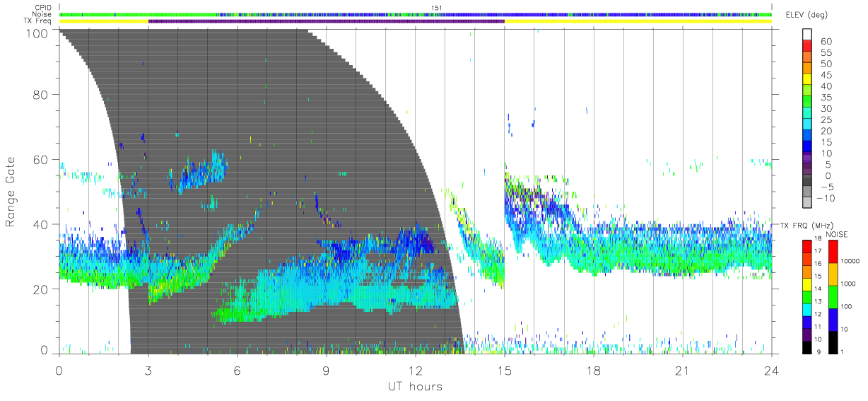Viewport: 868px width, 401px height.
Task: Click the green swatch in NOISE colorbar
Action: pos(833,296)
